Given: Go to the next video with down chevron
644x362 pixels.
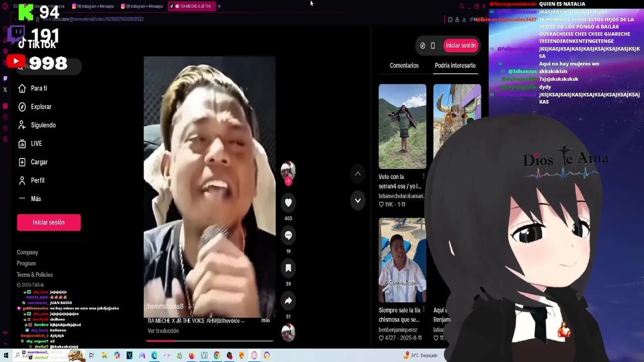Looking at the screenshot, I should [x=358, y=200].
